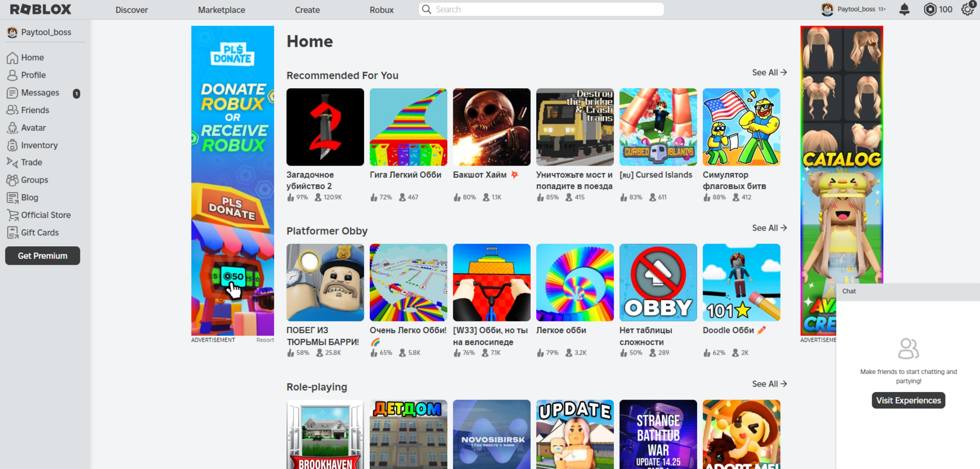This screenshot has height=469, width=980.
Task: See All in Role-playing
Action: [769, 384]
